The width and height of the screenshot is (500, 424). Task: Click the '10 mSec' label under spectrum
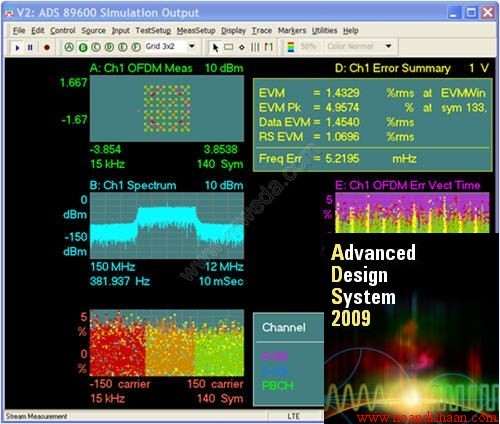point(221,281)
